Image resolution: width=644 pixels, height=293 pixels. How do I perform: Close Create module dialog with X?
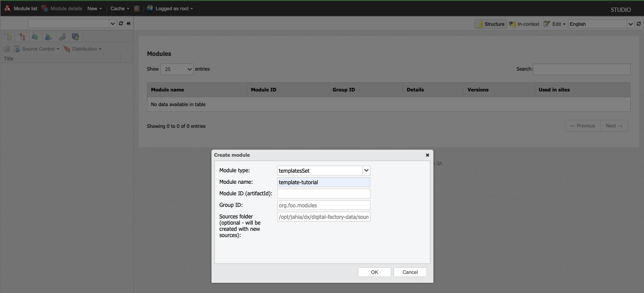pos(427,155)
